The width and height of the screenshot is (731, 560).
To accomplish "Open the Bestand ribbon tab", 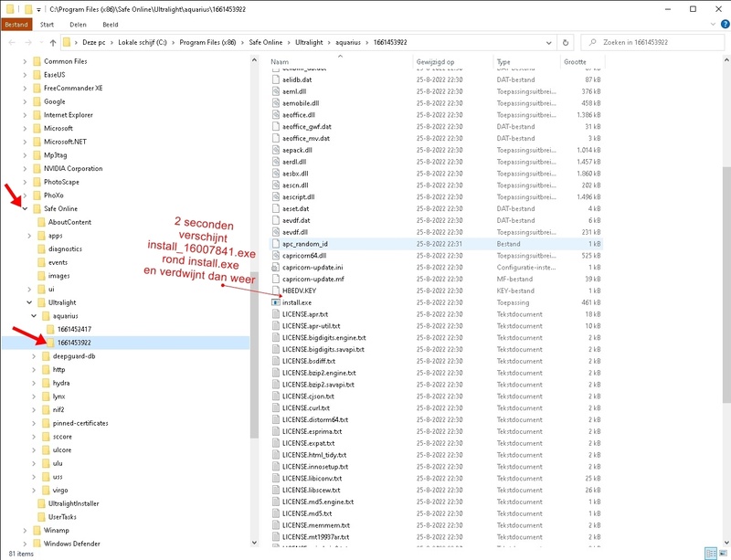I will [16, 25].
